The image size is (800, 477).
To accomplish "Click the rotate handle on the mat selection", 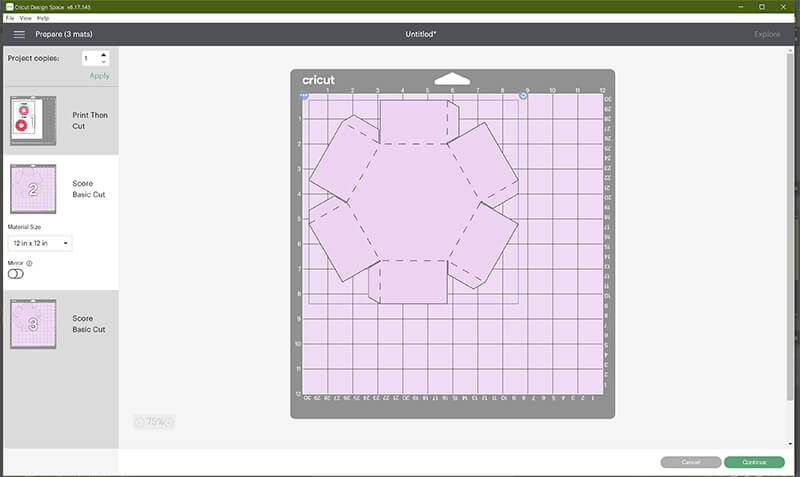I will pyautogui.click(x=523, y=95).
